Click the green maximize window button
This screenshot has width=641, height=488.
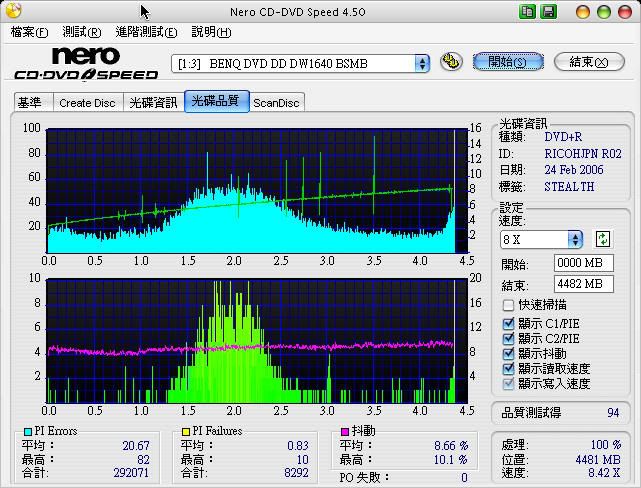click(604, 12)
